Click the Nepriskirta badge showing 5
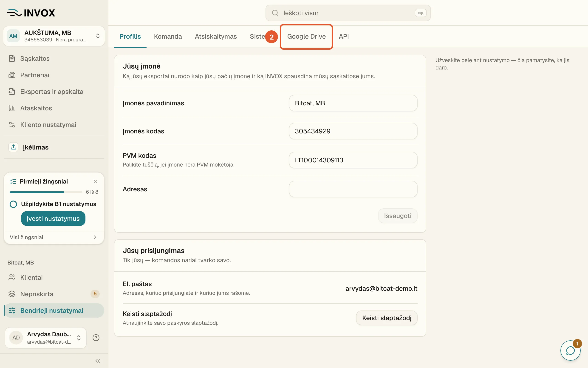 point(95,294)
